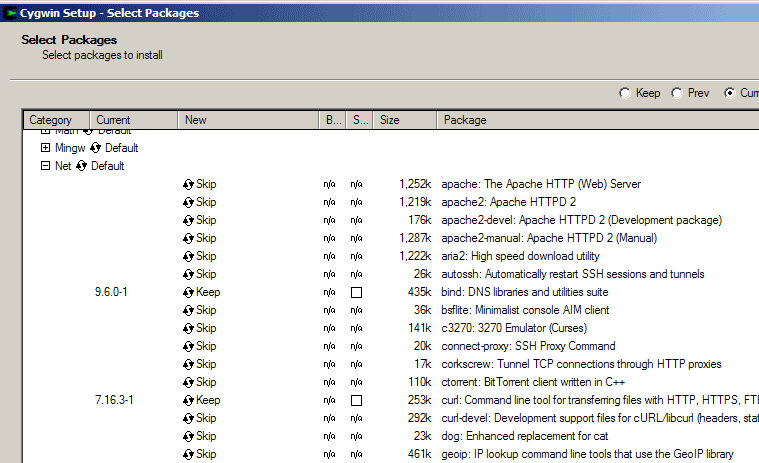759x463 pixels.
Task: Select the Prev radio button
Action: click(x=677, y=93)
